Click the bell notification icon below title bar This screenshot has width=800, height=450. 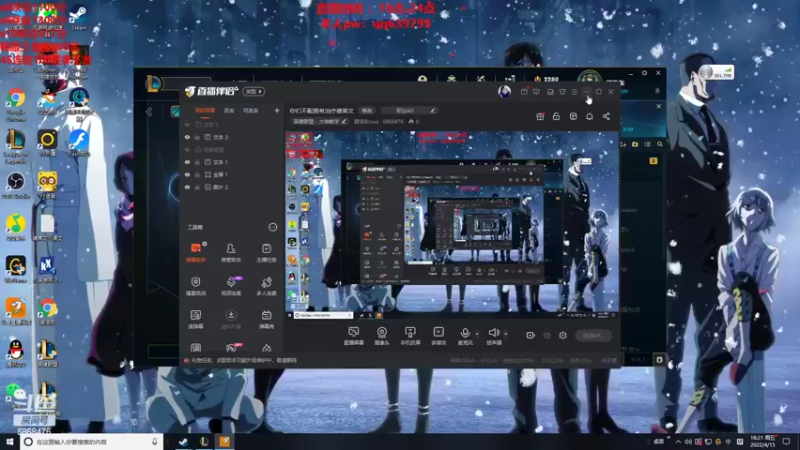589,116
